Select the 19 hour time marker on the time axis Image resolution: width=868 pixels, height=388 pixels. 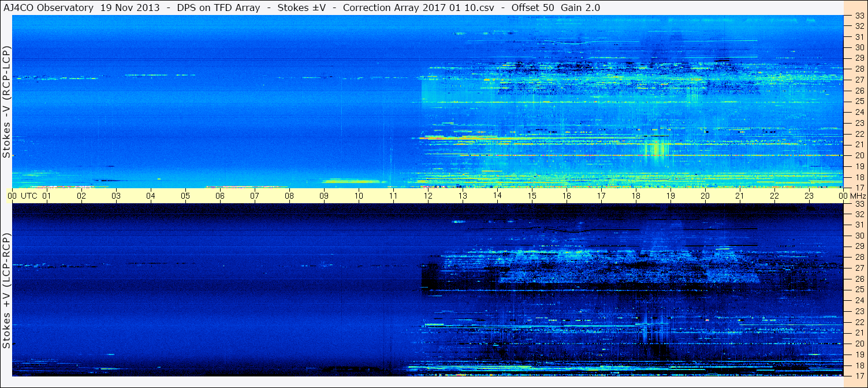point(670,196)
